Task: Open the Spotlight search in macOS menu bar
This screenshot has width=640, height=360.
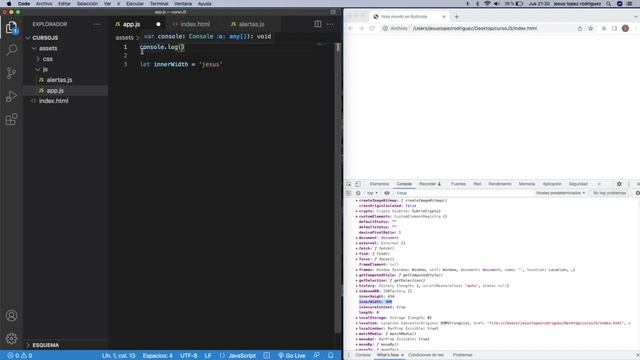Action: [609, 4]
